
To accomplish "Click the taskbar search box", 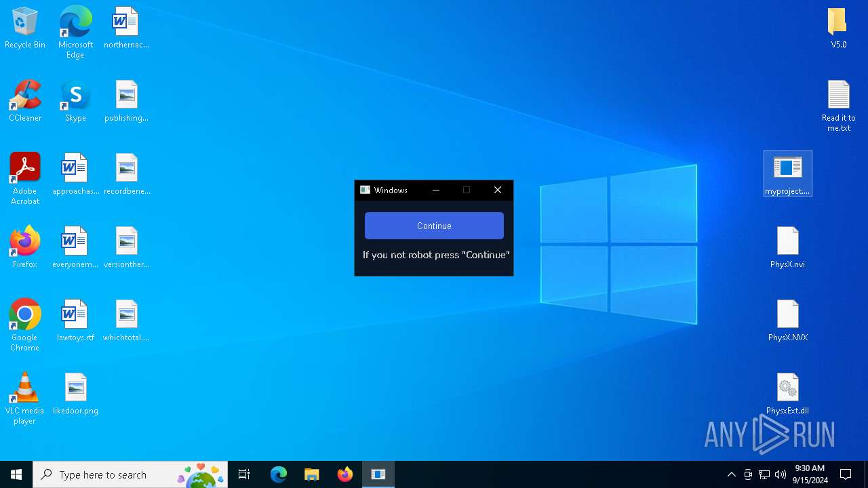I will click(x=130, y=474).
